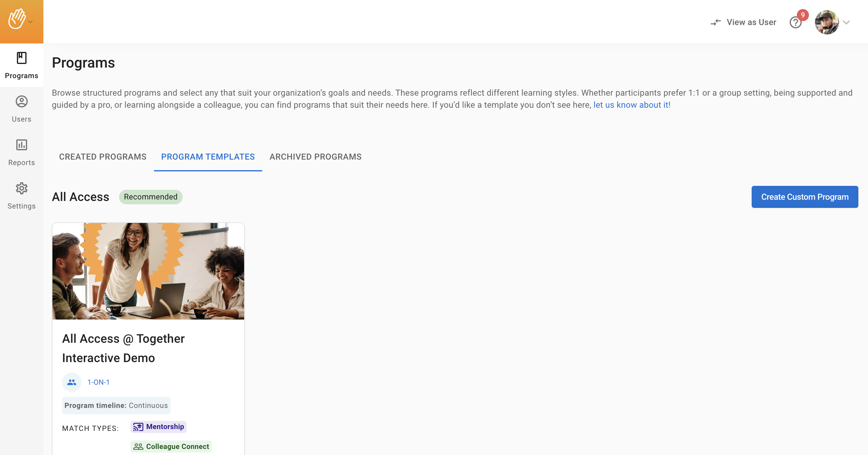Click Create Custom Program button
This screenshot has height=455, width=868.
804,196
